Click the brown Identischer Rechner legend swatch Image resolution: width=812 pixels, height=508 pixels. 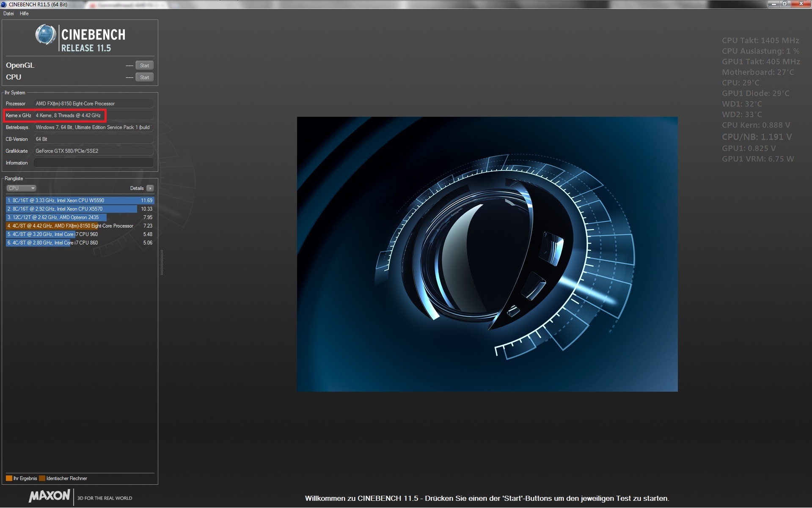(42, 478)
